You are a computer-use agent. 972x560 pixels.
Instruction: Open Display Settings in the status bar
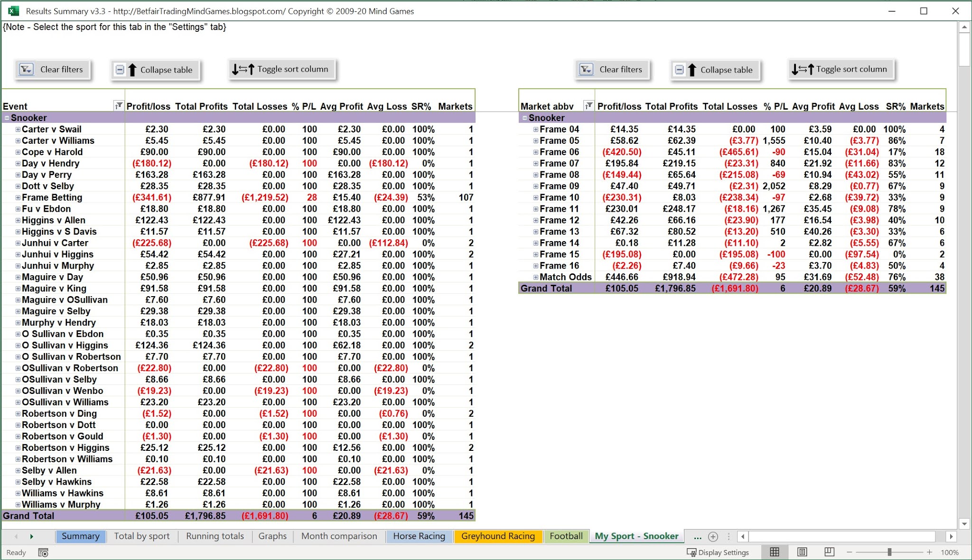(718, 552)
